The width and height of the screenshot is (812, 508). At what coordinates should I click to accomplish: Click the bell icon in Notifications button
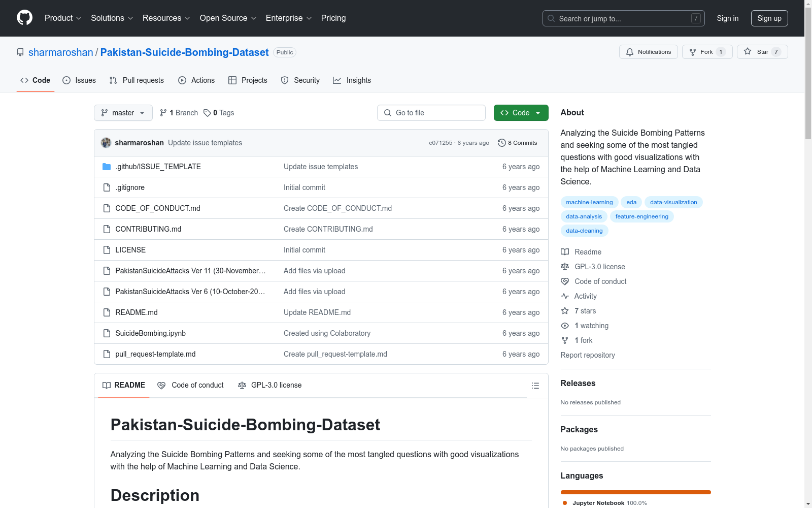(630, 52)
